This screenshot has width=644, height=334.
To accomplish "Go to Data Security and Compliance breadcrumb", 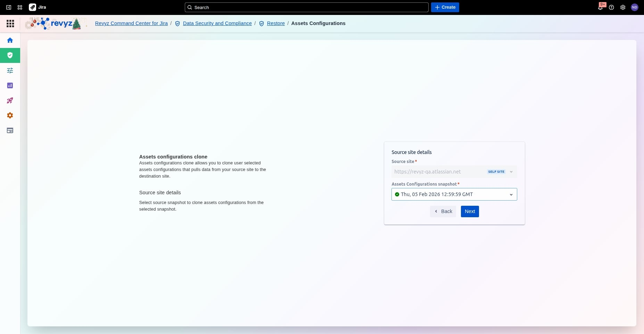I will coord(217,23).
